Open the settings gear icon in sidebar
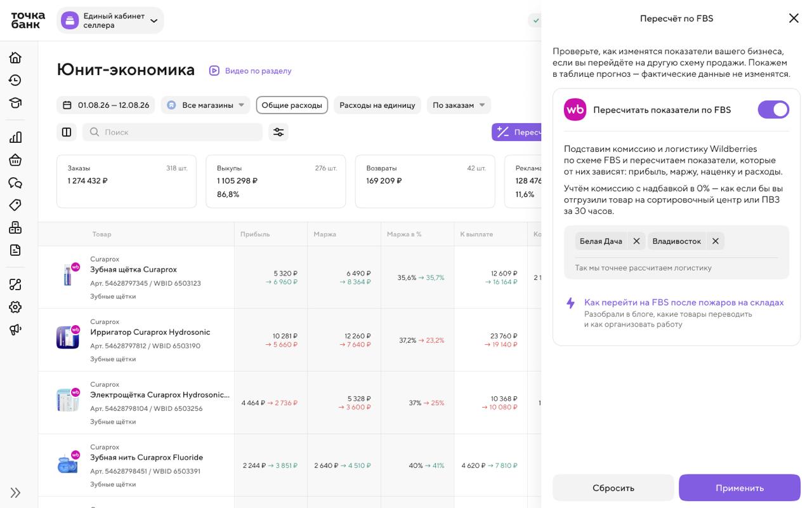812x508 pixels. click(15, 307)
